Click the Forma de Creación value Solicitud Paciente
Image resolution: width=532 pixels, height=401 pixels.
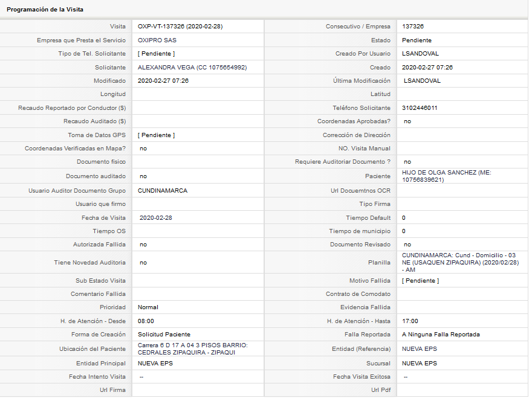(x=164, y=334)
